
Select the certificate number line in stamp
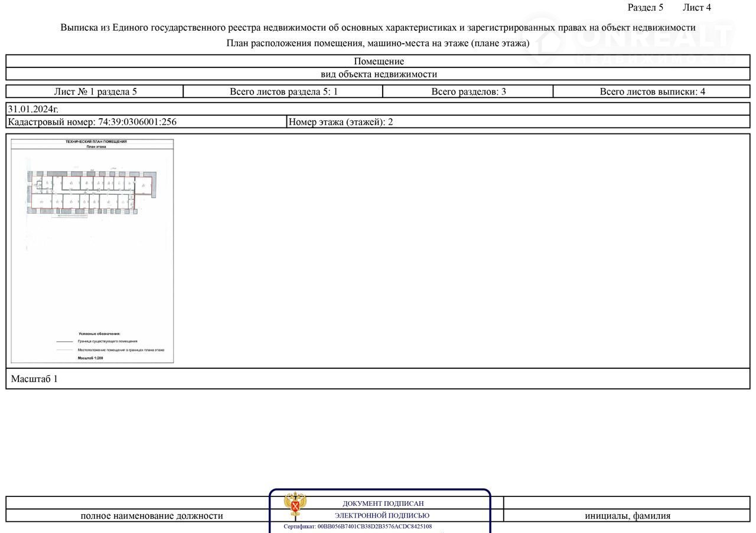click(357, 527)
